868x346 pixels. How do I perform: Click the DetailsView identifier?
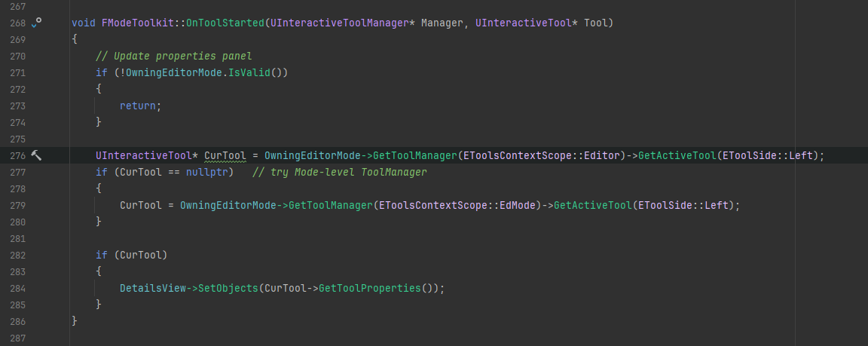[x=152, y=288]
